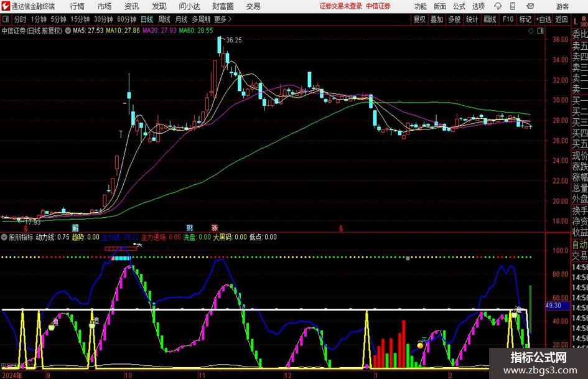Open the 发现 menu
Image resolution: width=588 pixels, height=379 pixels.
tap(159, 6)
